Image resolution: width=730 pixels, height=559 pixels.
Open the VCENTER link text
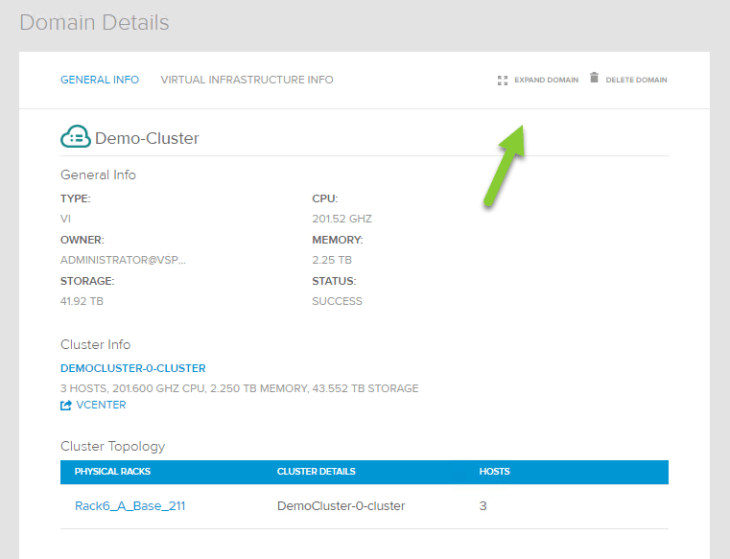coord(101,405)
